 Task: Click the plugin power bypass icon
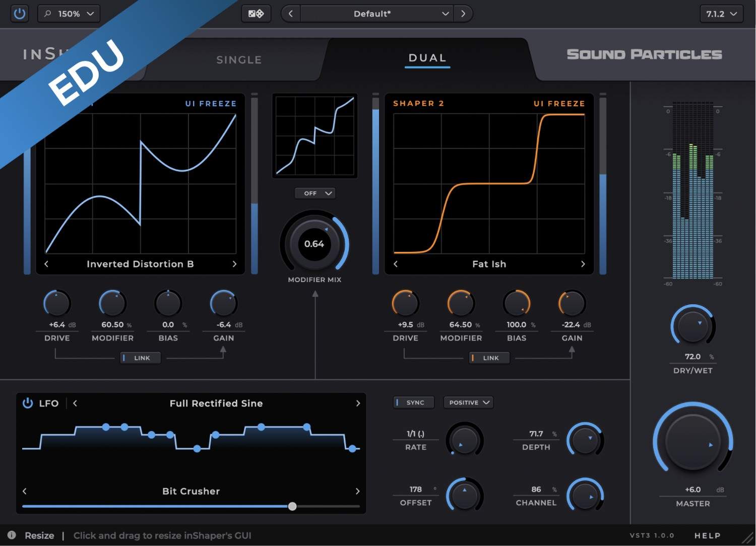[x=20, y=14]
